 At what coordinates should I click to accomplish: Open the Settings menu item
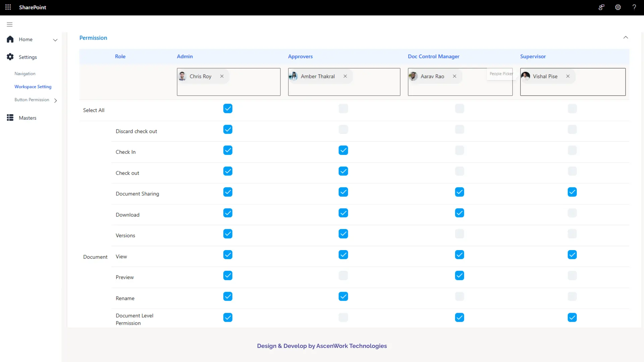tap(28, 57)
